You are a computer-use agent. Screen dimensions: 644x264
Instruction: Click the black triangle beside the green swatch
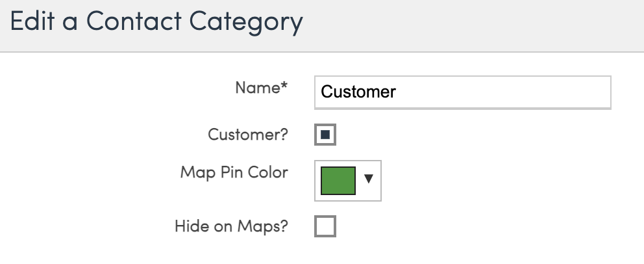pyautogui.click(x=369, y=179)
